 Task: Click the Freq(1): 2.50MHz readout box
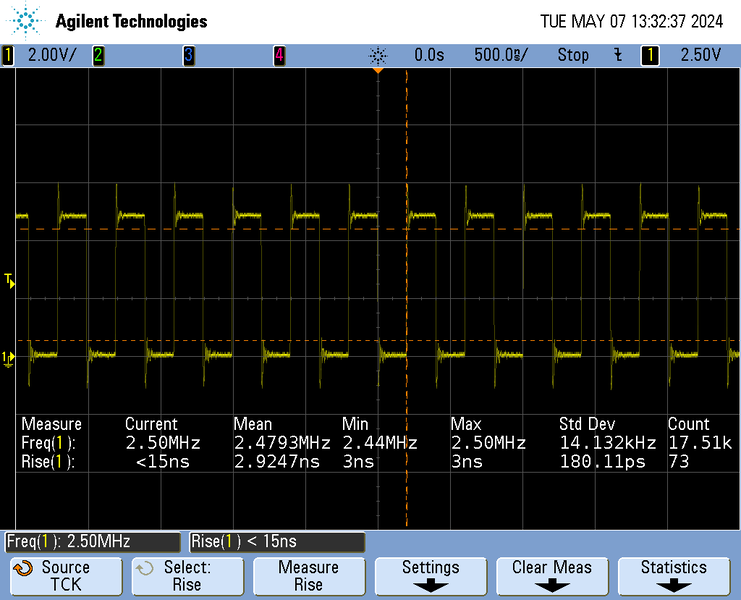(x=93, y=541)
